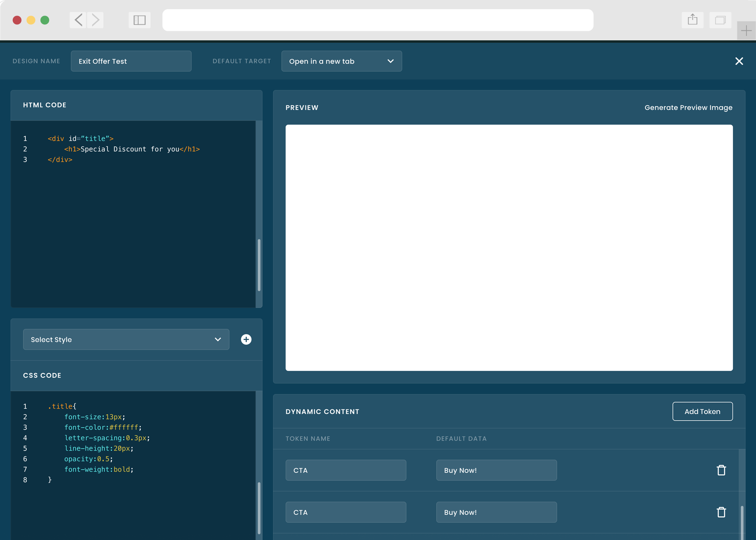Screen dimensions: 756x540
Task: Close the design editor with X
Action: click(739, 61)
